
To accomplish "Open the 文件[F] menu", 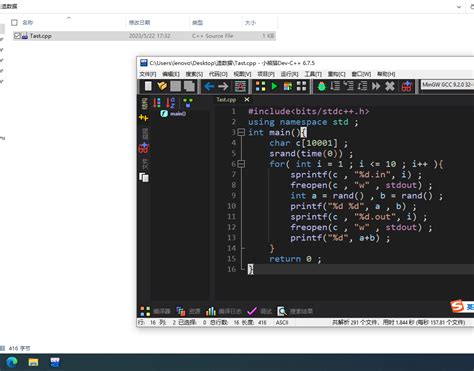I will [x=148, y=74].
